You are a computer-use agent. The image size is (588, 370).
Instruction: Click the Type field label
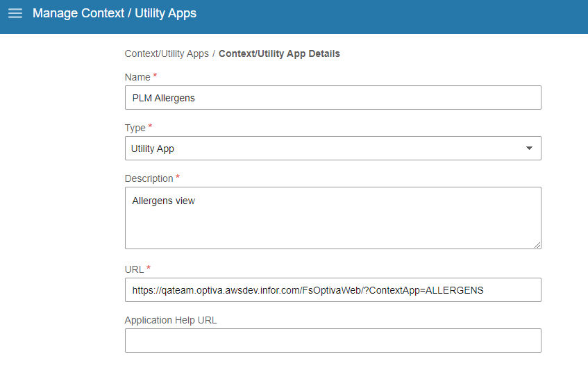point(135,128)
